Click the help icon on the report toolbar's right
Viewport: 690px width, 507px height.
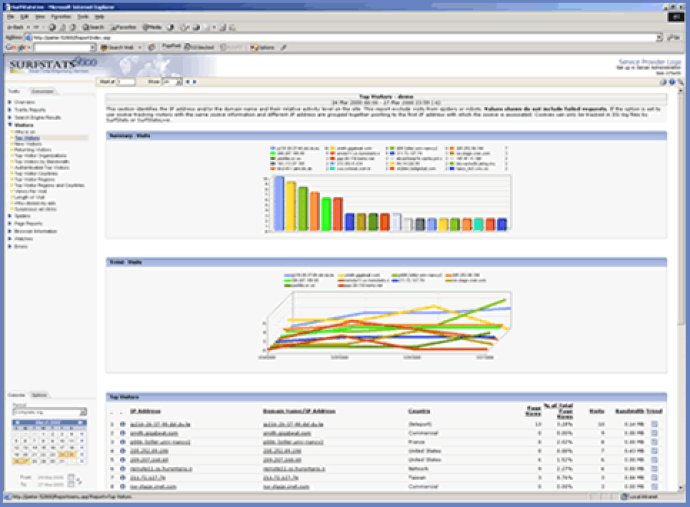672,82
